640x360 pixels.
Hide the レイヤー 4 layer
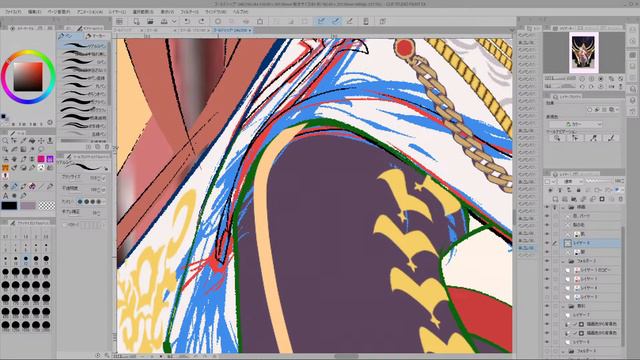point(547,288)
